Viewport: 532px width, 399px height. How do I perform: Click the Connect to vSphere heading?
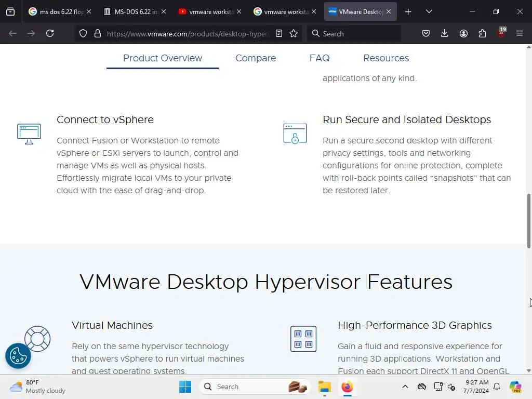[x=105, y=119]
